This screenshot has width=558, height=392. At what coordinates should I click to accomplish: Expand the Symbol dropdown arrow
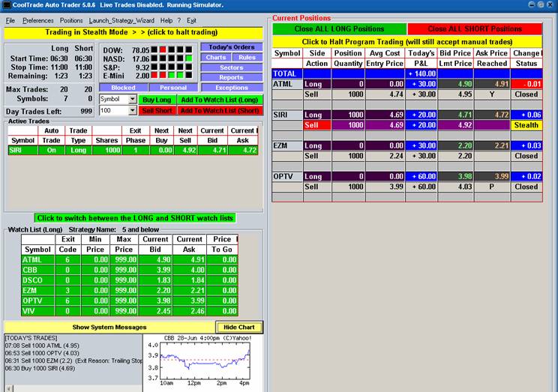point(133,99)
